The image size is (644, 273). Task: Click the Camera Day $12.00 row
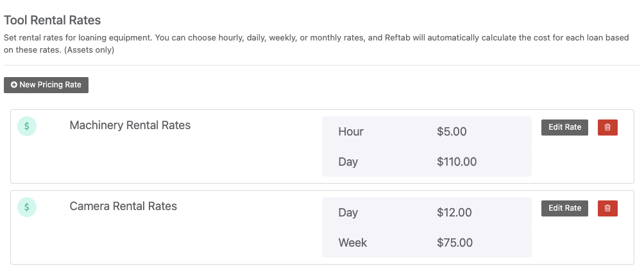coord(427,213)
